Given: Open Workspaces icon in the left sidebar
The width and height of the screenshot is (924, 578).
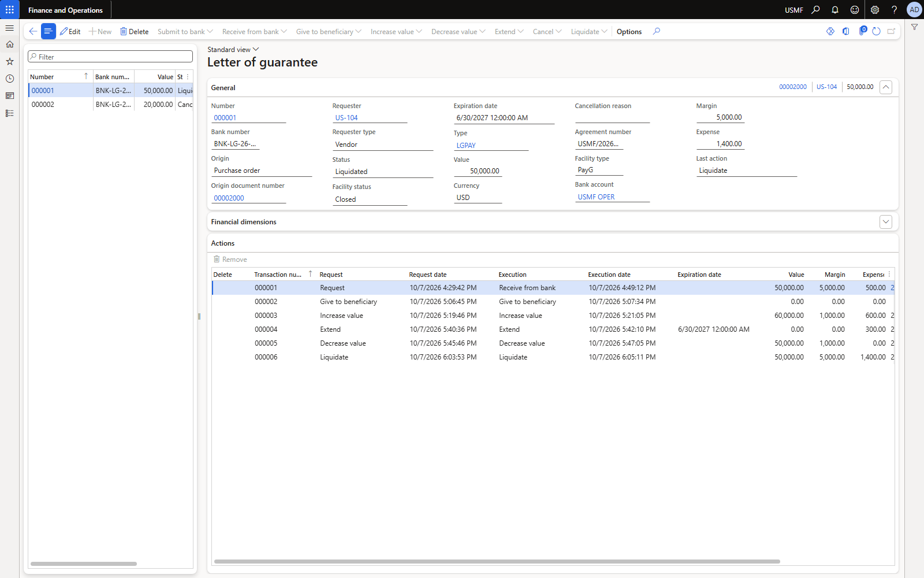Looking at the screenshot, I should [10, 96].
